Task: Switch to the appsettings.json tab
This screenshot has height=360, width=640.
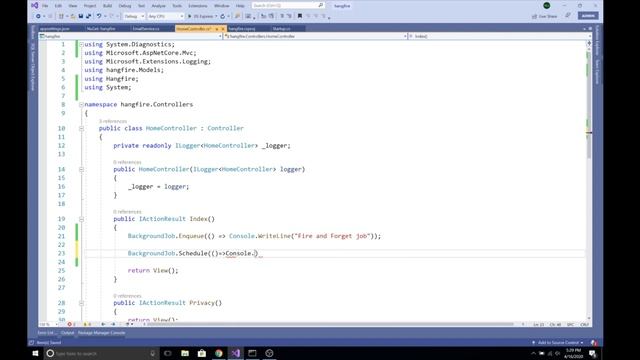Action: [x=55, y=29]
